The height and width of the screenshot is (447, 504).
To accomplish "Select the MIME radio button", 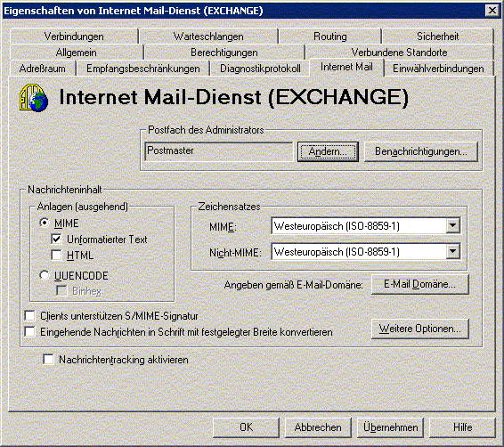I will [x=45, y=223].
